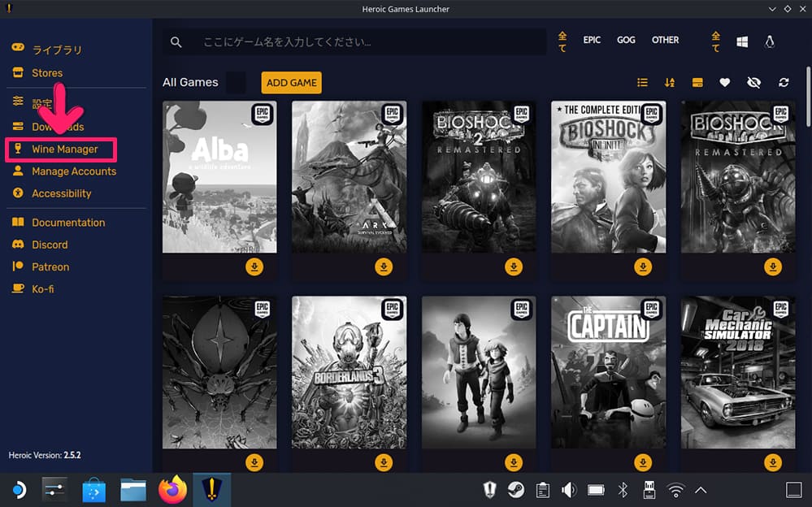Open the Borderlands 3 game card
Viewport: 812px width, 507px height.
click(349, 372)
